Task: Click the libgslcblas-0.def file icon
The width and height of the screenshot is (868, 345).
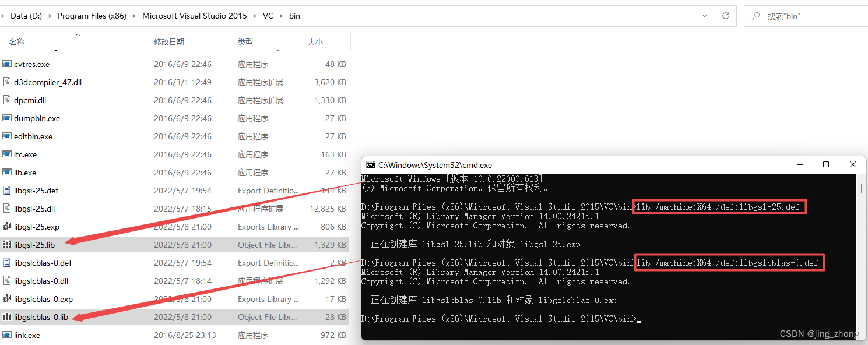Action: 7,263
